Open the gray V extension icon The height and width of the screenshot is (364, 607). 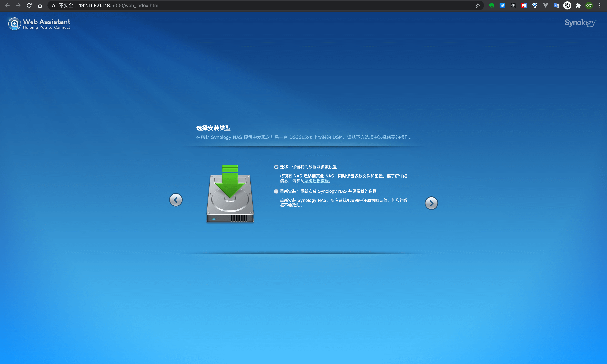tap(545, 5)
